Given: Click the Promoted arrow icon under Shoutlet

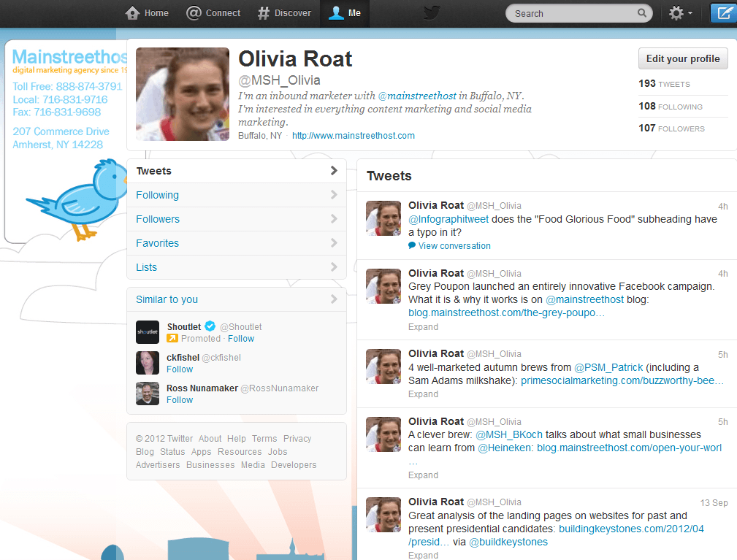Looking at the screenshot, I should click(x=172, y=338).
